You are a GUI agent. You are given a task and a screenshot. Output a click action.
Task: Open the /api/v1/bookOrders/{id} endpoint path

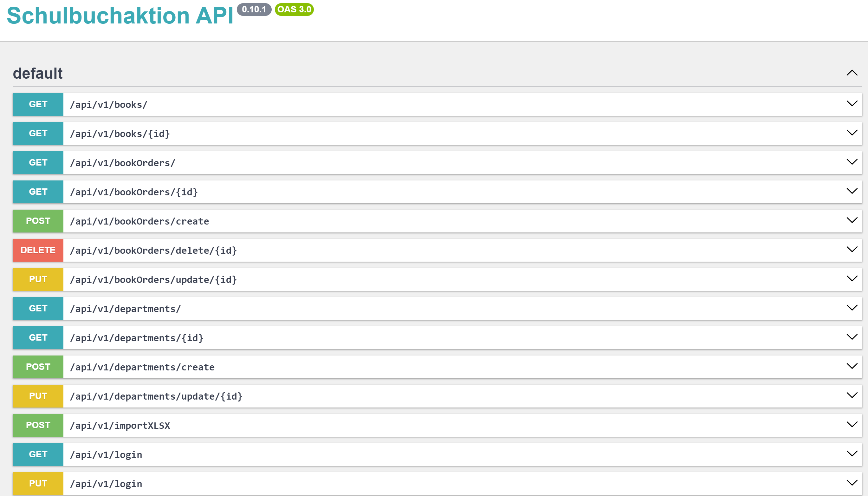[134, 192]
